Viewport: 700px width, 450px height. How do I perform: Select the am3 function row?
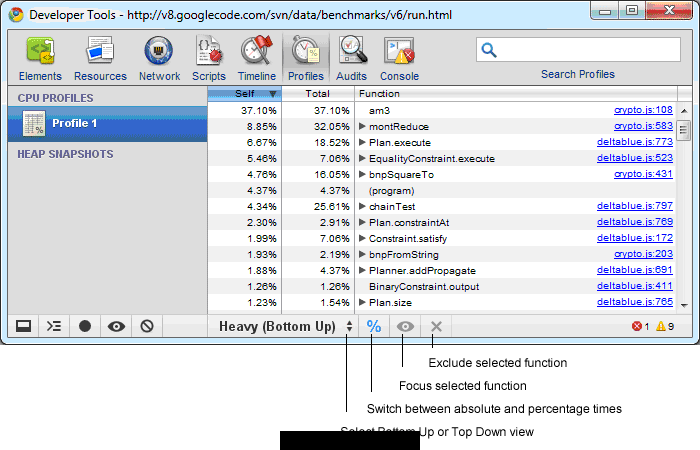[442, 110]
